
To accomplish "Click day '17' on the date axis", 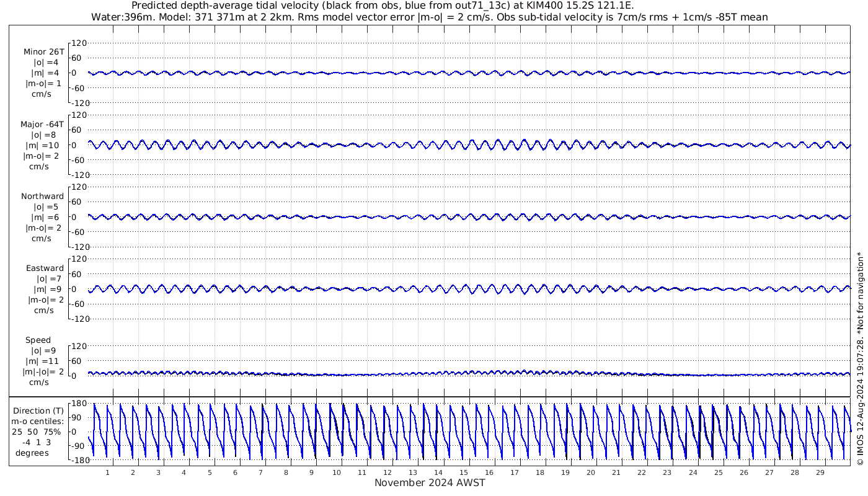I will click(515, 472).
